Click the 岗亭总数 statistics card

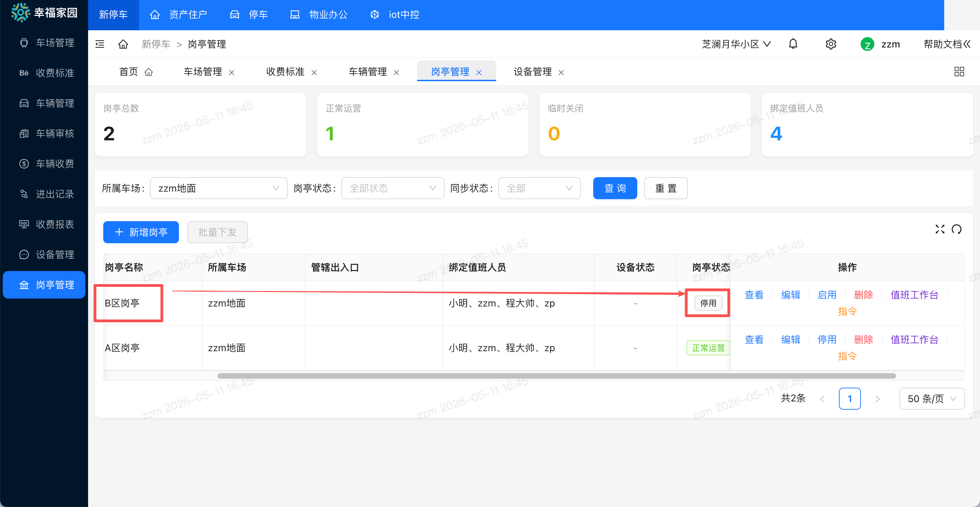click(x=201, y=125)
